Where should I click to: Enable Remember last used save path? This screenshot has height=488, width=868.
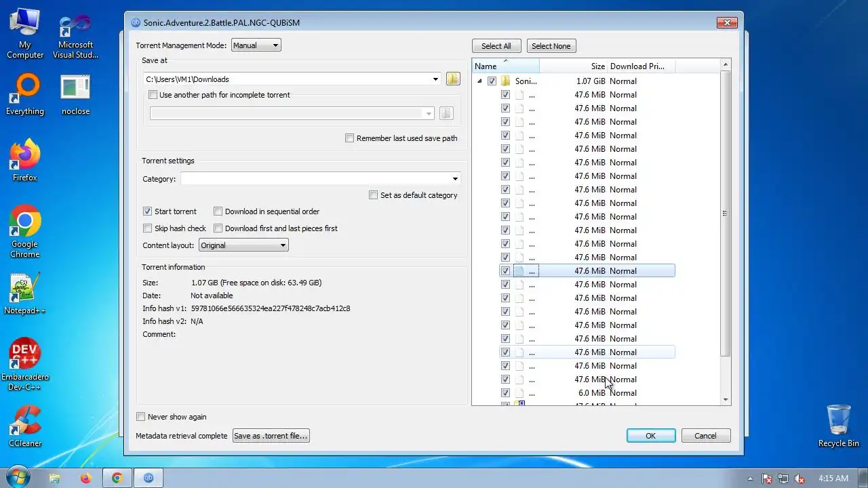[350, 138]
